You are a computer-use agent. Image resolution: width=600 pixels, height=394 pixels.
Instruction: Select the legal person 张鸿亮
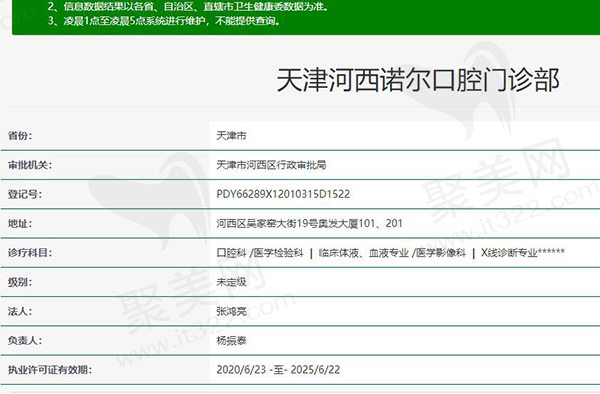tap(231, 311)
